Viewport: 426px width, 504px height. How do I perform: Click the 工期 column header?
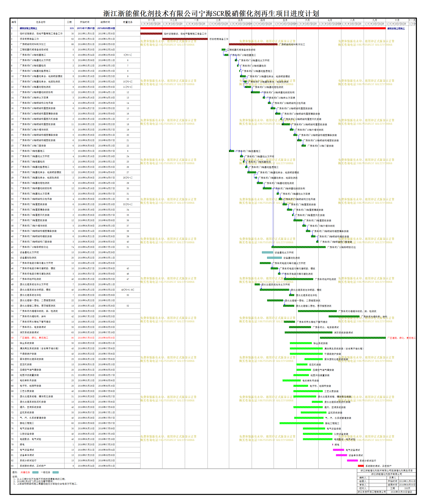pyautogui.click(x=69, y=22)
